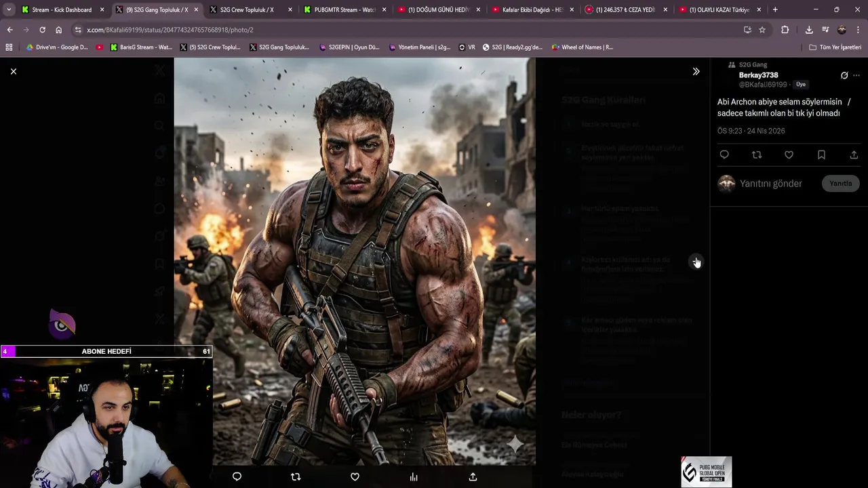Open the browser downloads icon
This screenshot has height=488, width=868.
809,30
